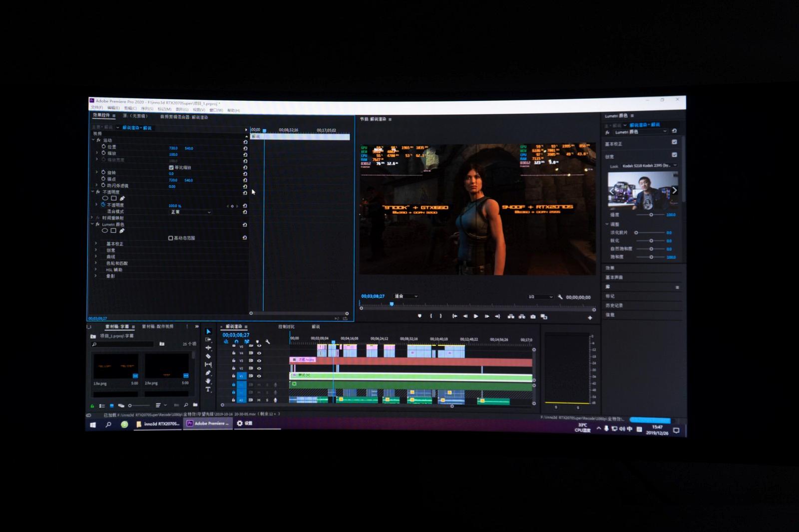Toggle V4 track eye visibility

[x=259, y=353]
